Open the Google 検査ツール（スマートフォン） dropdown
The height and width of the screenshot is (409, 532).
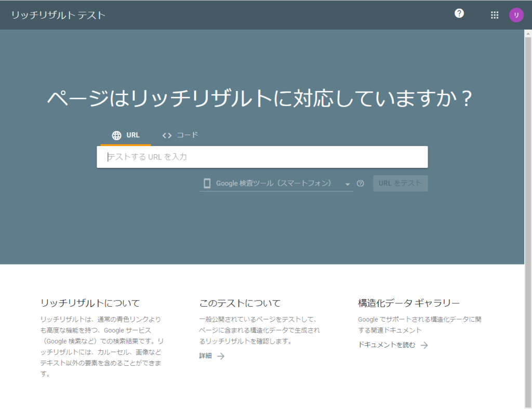pos(276,183)
